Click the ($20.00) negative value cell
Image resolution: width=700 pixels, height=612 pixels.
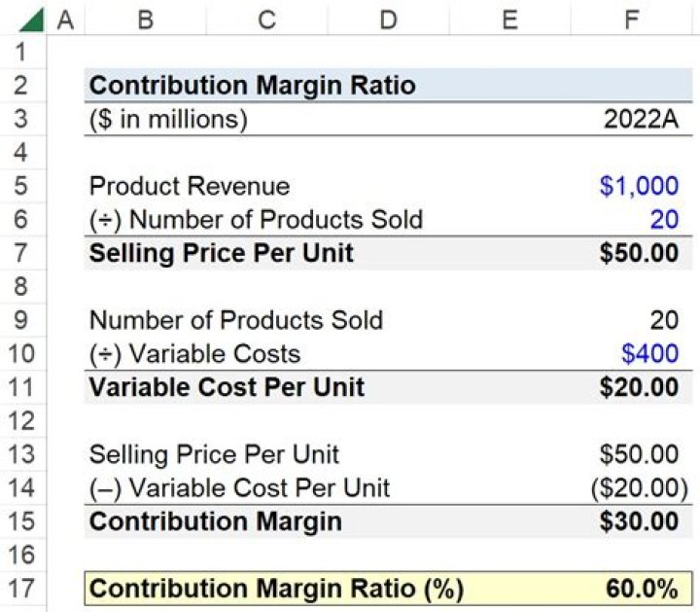pos(637,487)
